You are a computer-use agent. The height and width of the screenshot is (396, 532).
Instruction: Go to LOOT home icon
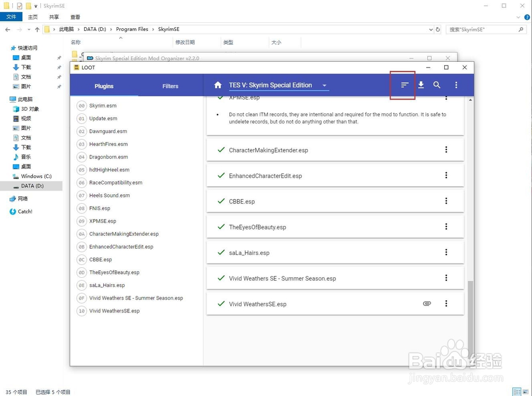(x=218, y=85)
